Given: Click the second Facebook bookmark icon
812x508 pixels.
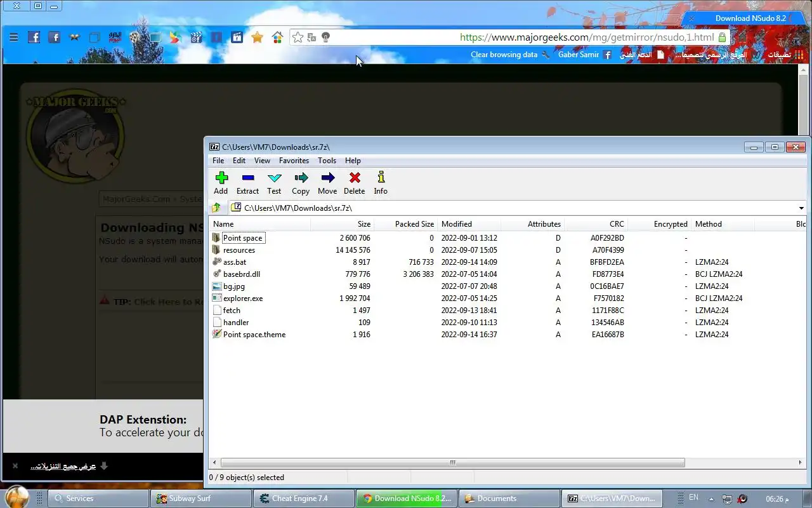Looking at the screenshot, I should click(54, 37).
